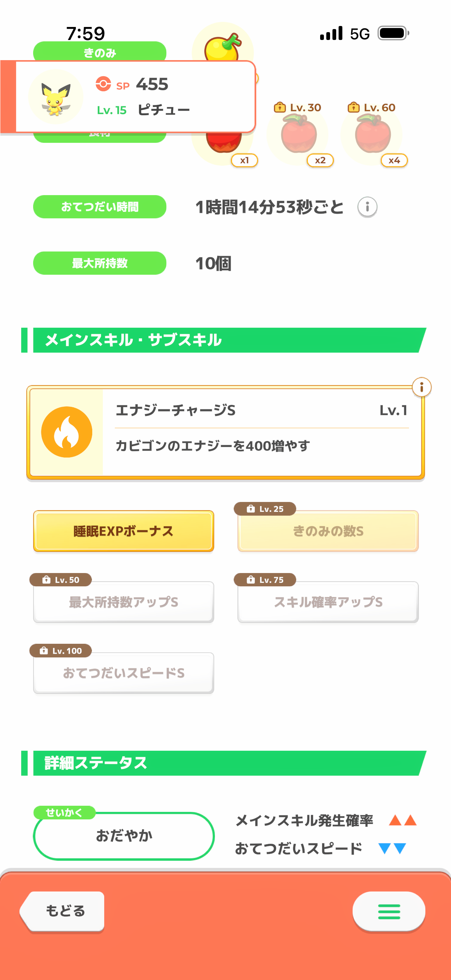Tap the red up arrows for skill rate

pyautogui.click(x=402, y=820)
